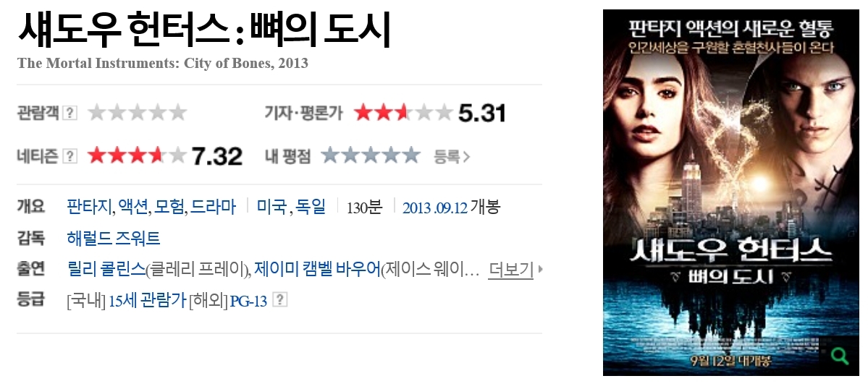Open the 드라마 genre link
This screenshot has height=389, width=868.
pyautogui.click(x=213, y=207)
